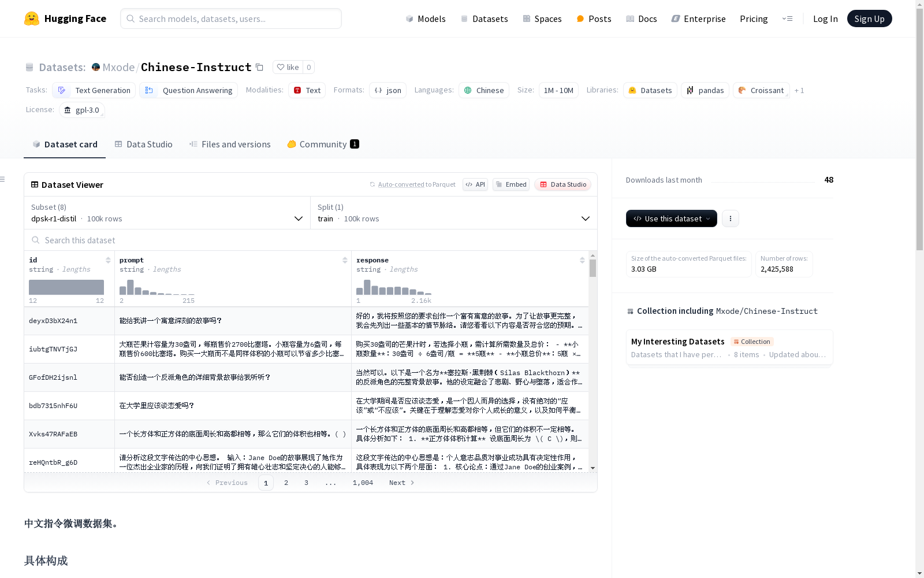
Task: Click the Sign Up button
Action: coord(869,18)
